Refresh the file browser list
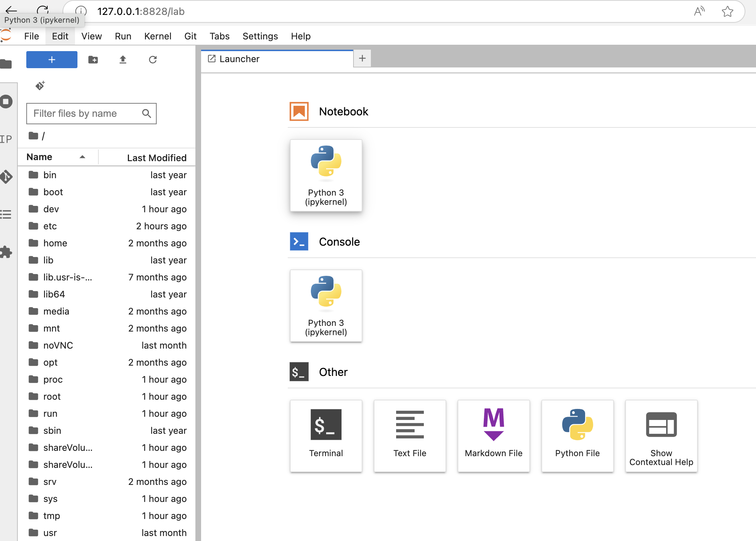The height and width of the screenshot is (541, 756). click(x=153, y=60)
